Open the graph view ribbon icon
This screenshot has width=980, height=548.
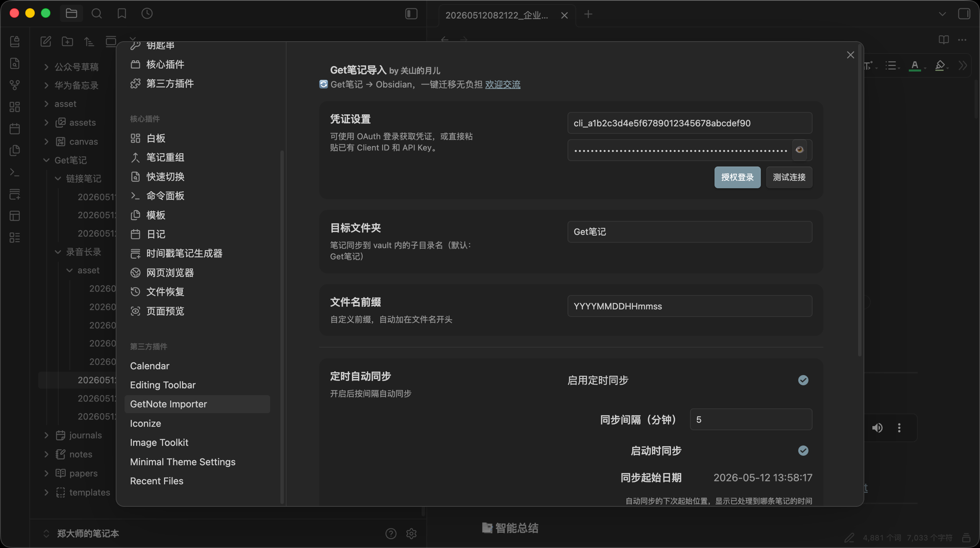15,85
